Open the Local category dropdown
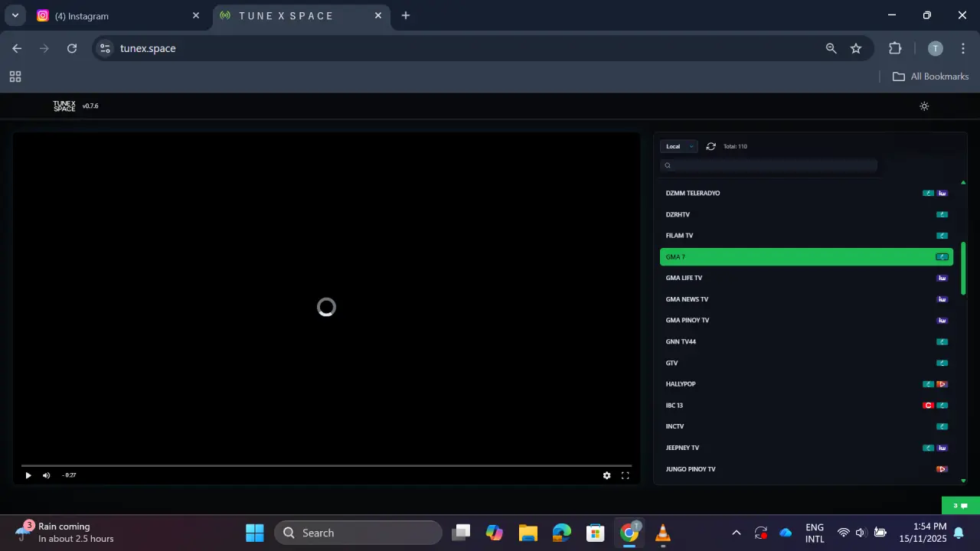 click(x=679, y=146)
